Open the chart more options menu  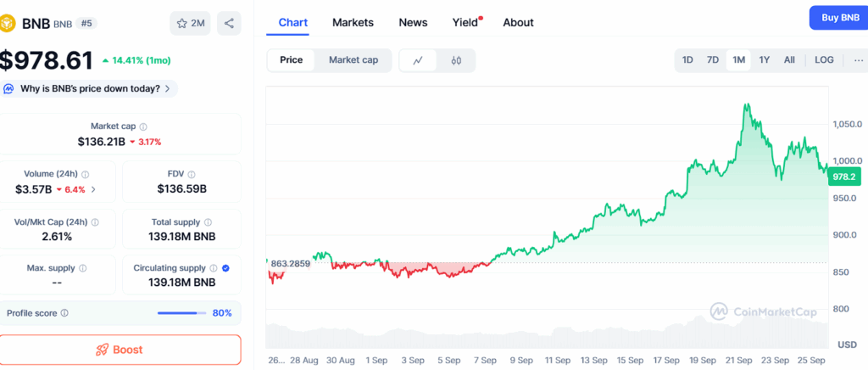(858, 60)
